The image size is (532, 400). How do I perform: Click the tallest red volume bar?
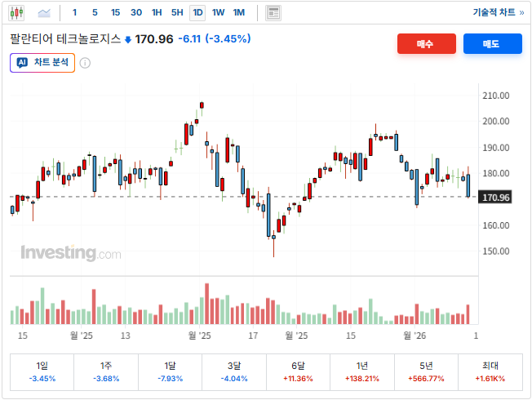pos(207,304)
